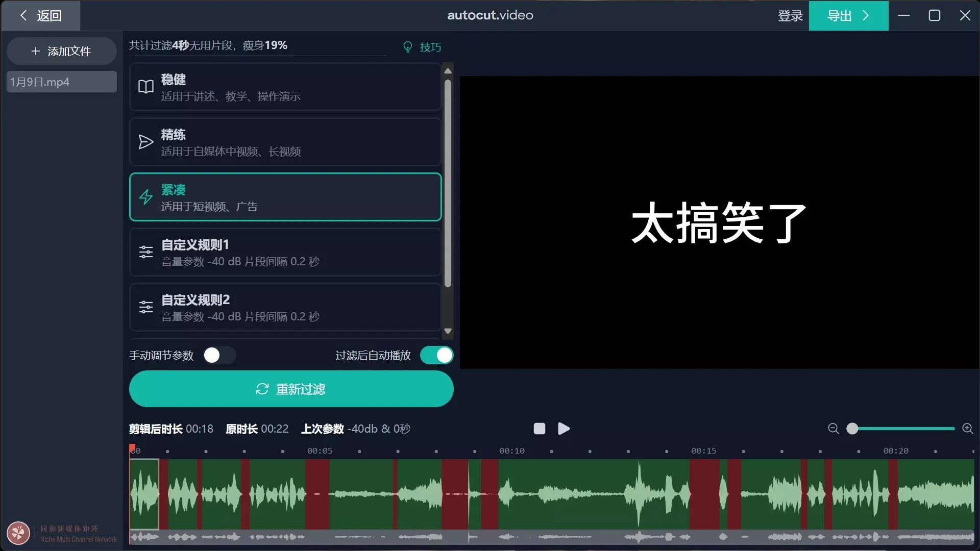Click the 导出 export button

tap(848, 16)
